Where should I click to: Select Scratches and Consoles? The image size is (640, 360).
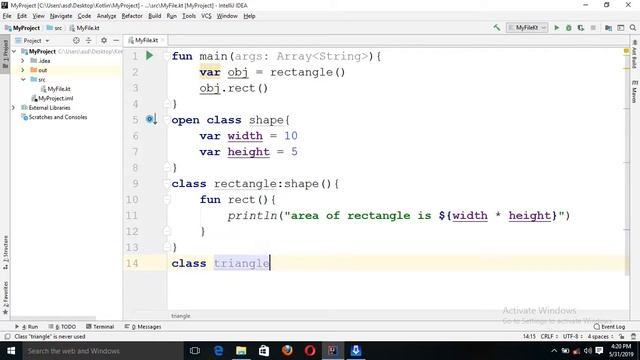pyautogui.click(x=54, y=117)
